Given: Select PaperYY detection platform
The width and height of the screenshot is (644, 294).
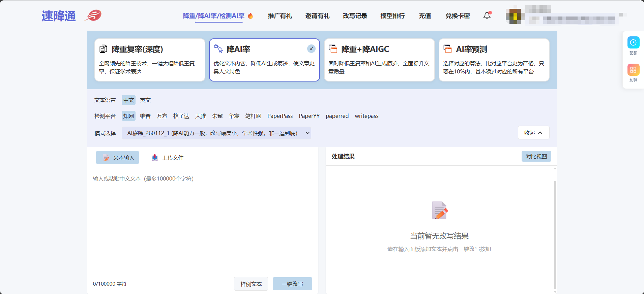Looking at the screenshot, I should 309,116.
